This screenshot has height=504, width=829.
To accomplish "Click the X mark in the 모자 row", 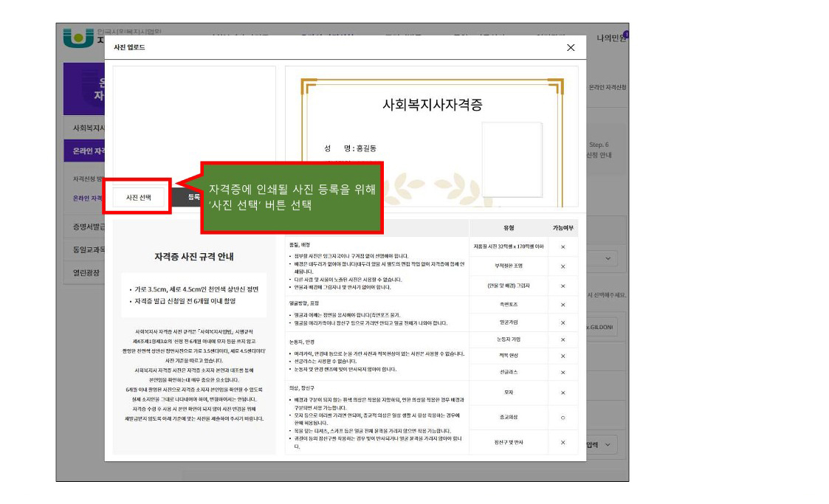I will pyautogui.click(x=563, y=393).
